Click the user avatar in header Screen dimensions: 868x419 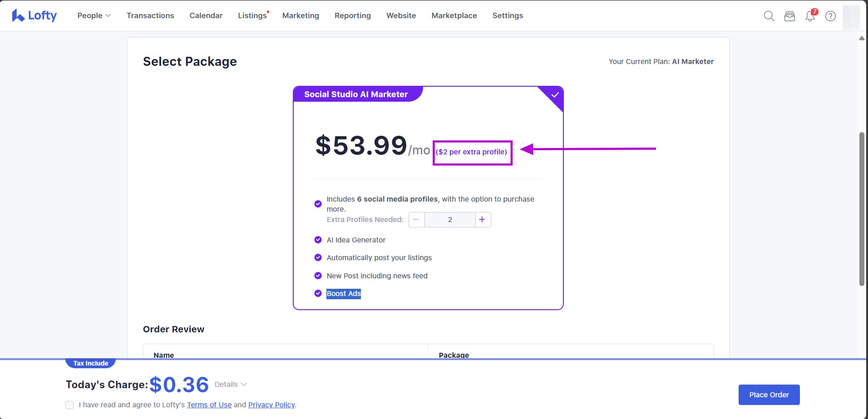pyautogui.click(x=851, y=16)
